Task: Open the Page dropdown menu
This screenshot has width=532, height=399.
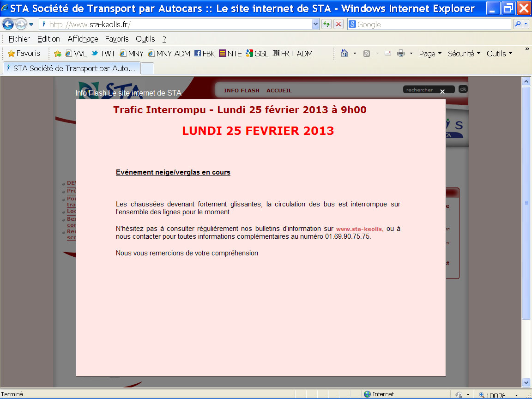Action: (430, 54)
